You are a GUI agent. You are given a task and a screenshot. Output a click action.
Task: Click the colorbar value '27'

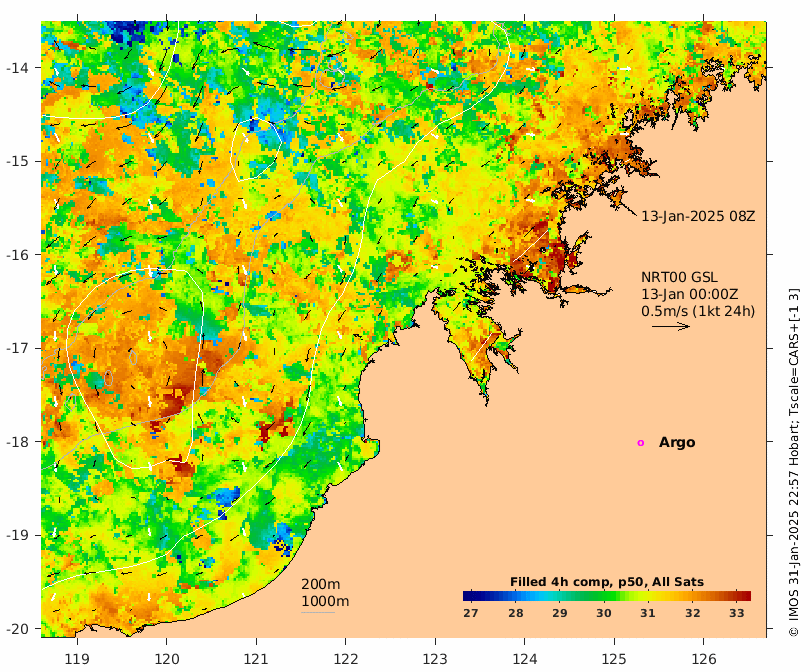click(x=471, y=613)
